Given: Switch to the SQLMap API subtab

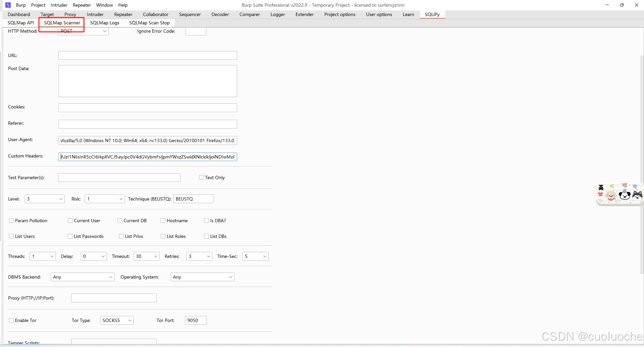Looking at the screenshot, I should [21, 23].
